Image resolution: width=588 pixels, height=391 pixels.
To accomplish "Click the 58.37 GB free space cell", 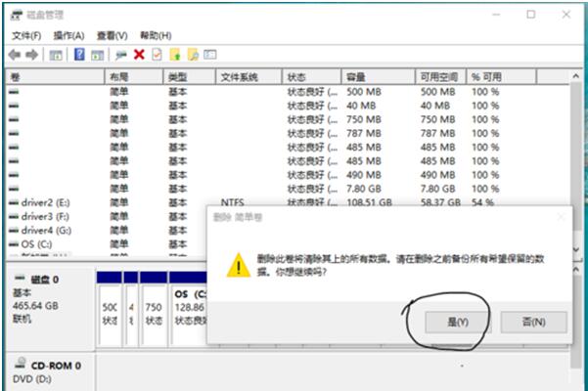I will [x=440, y=202].
